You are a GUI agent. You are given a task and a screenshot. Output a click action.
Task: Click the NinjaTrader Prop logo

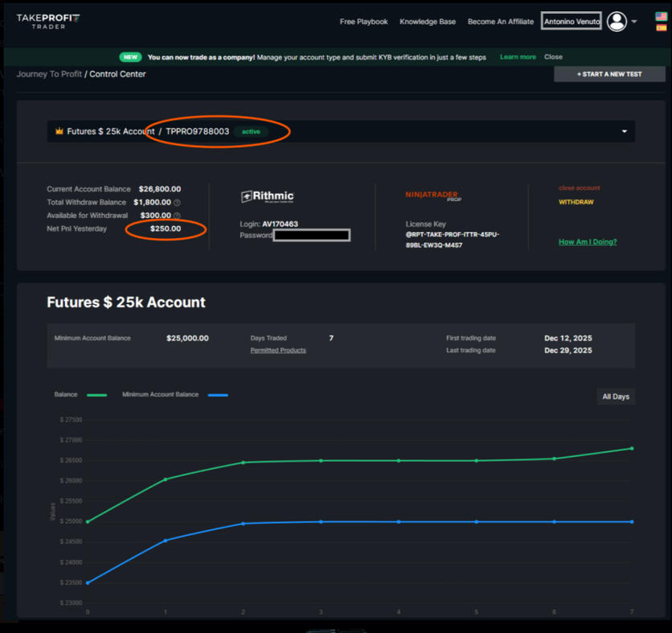point(433,196)
